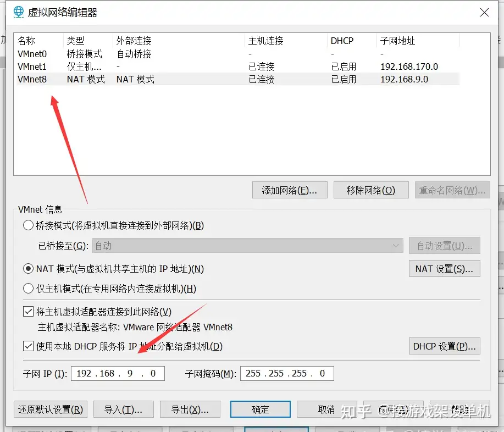Screen dimensions: 504x432
Task: Click the 外部连接 column header
Action: click(179, 41)
